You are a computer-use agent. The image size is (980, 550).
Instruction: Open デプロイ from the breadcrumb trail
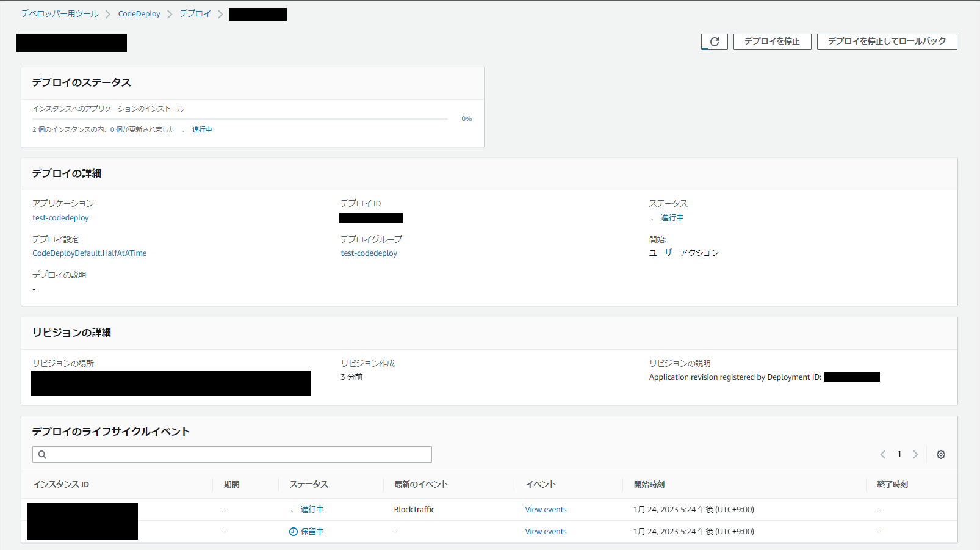click(x=195, y=13)
